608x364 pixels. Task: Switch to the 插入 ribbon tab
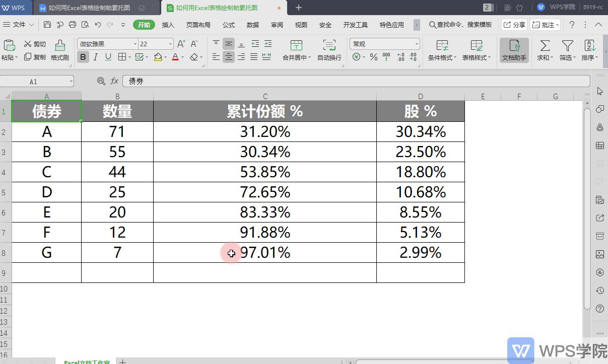coord(168,24)
